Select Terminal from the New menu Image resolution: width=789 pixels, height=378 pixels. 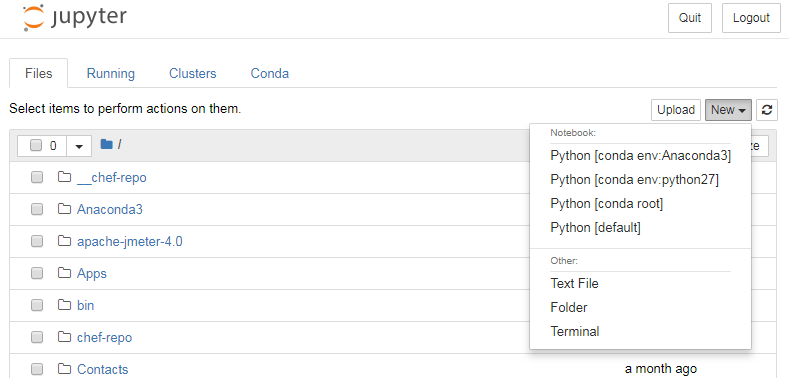click(575, 332)
